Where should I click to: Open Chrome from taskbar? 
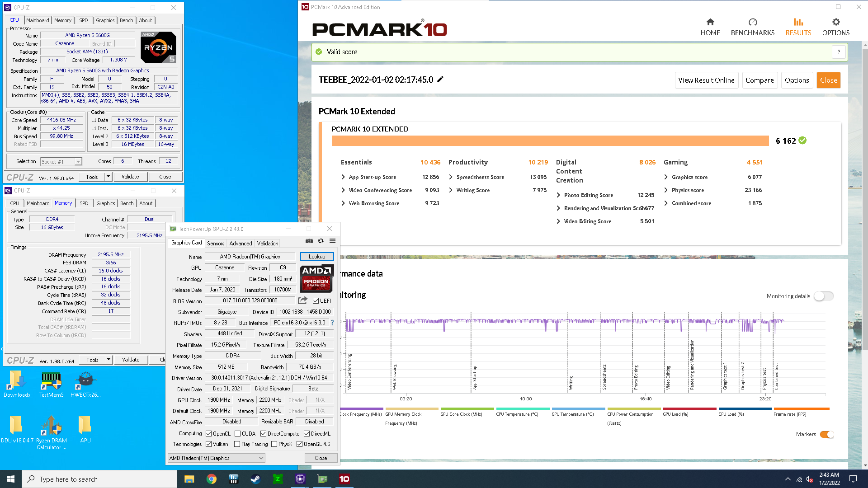pos(211,479)
